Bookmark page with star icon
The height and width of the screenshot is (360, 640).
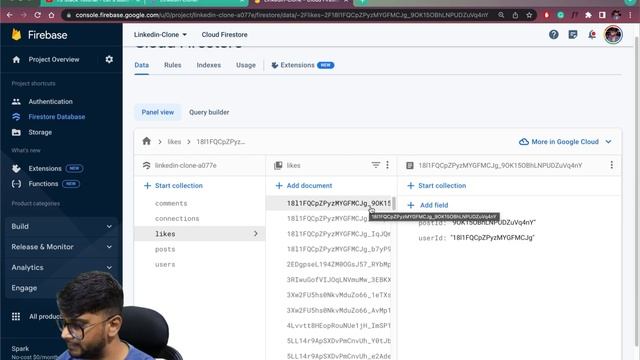pos(529,15)
